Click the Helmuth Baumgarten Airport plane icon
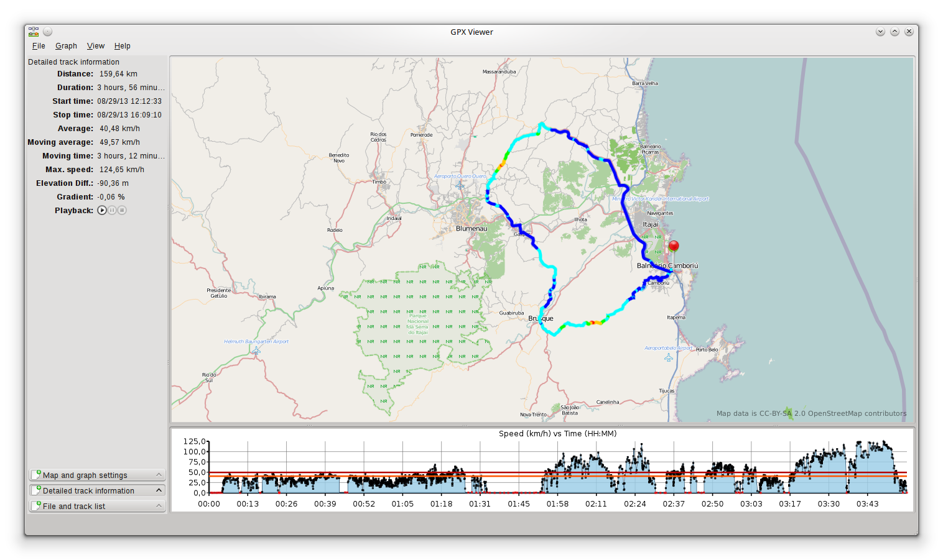 256,351
